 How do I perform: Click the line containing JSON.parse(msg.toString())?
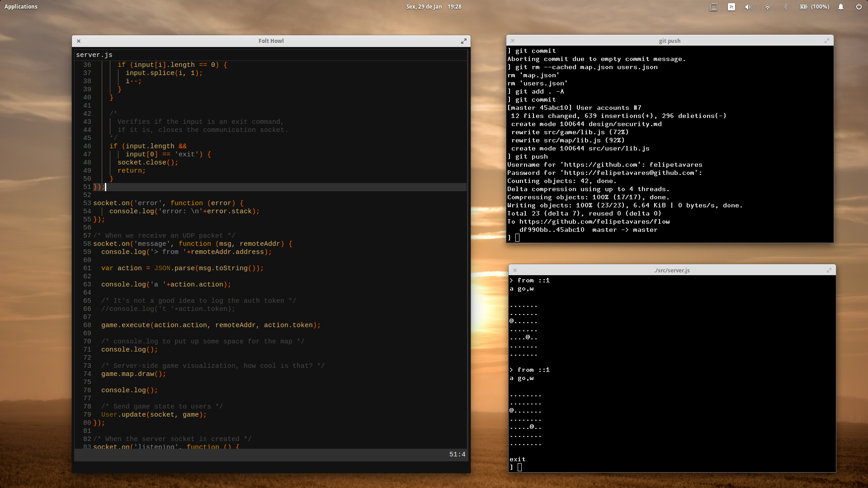(x=182, y=268)
